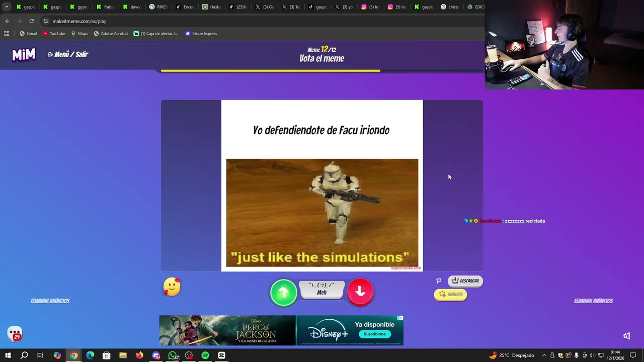Screen dimensions: 644x362
Task: Switch to the davoo Kick tab
Action: (132, 7)
